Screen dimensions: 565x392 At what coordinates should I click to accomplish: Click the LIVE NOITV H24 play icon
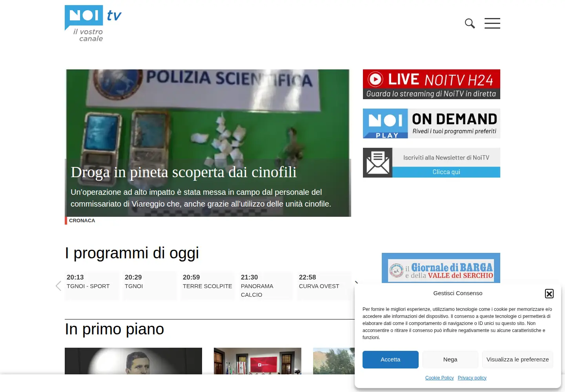coord(375,79)
